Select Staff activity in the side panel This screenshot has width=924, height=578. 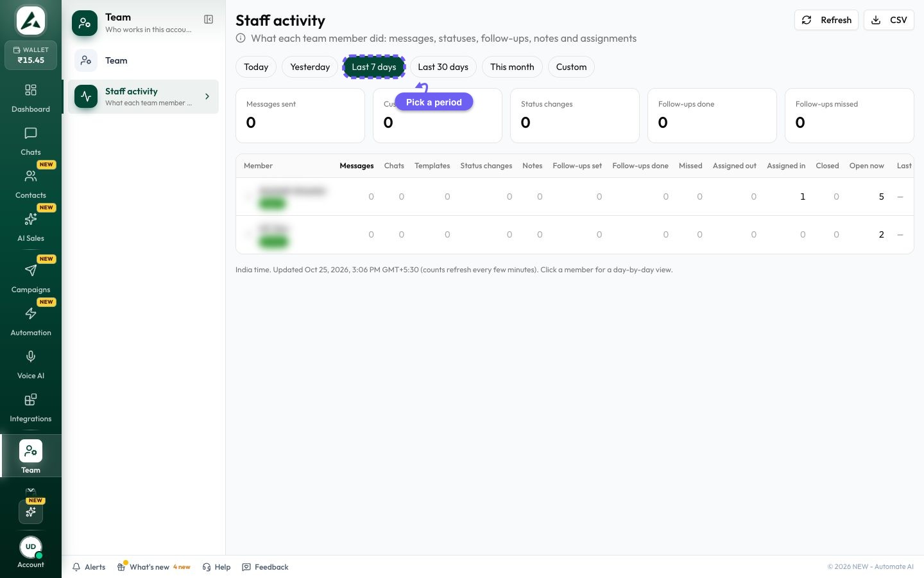pyautogui.click(x=143, y=96)
